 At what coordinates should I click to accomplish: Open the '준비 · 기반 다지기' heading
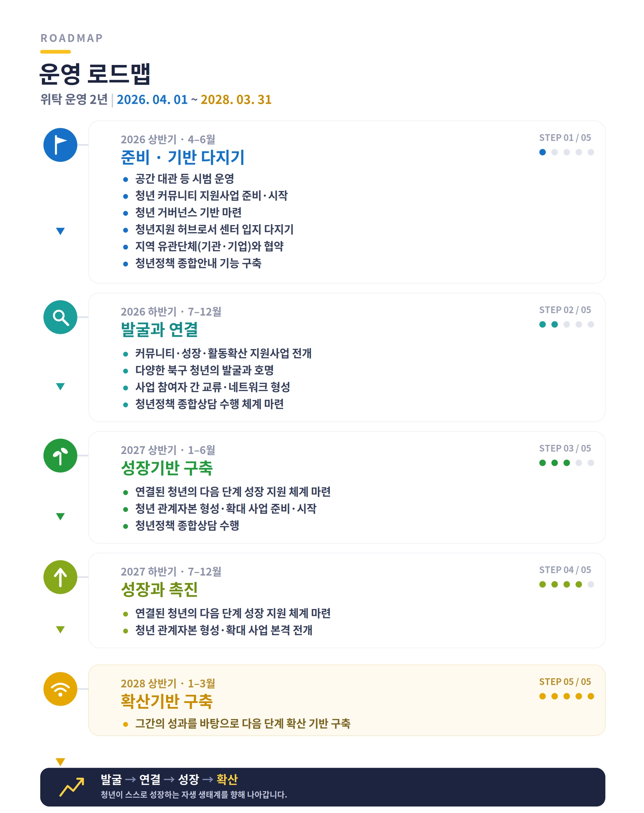tap(183, 157)
